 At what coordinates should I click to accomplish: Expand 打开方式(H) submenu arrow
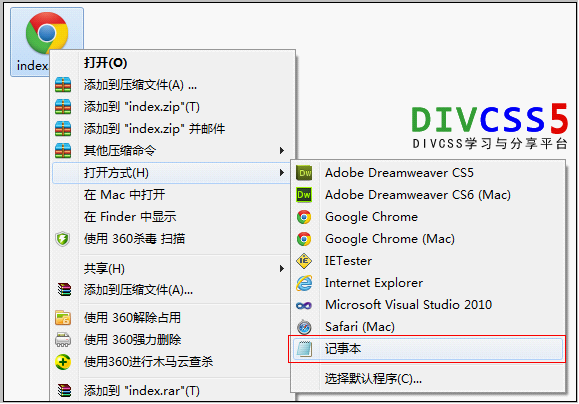tap(282, 172)
